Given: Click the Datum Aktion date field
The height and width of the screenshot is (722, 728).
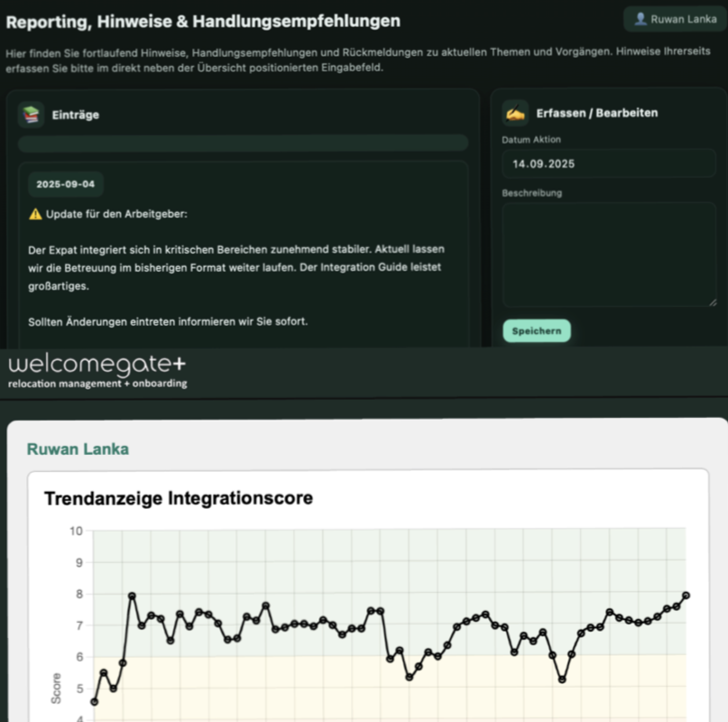Looking at the screenshot, I should [x=609, y=163].
